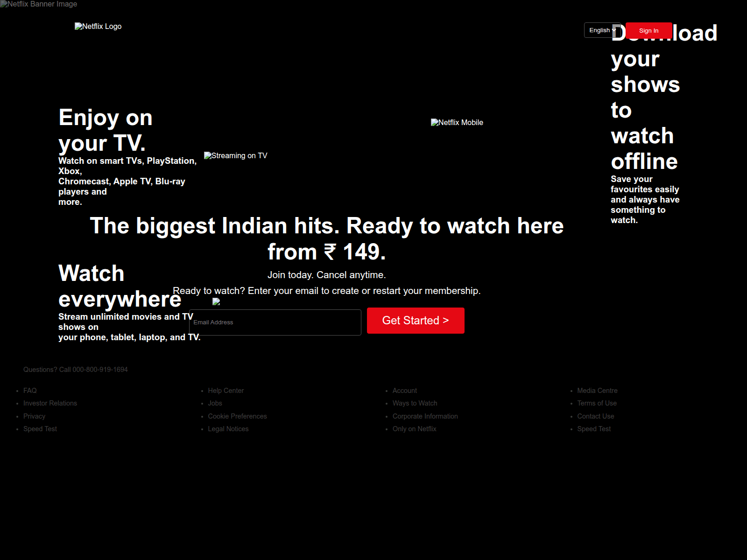
Task: Open the Corporate Information link
Action: coord(425,416)
